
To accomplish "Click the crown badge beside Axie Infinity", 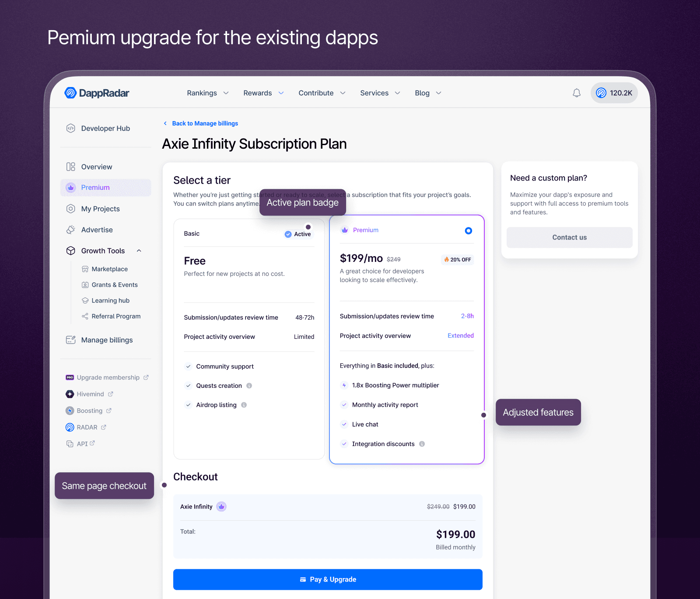I will point(221,506).
